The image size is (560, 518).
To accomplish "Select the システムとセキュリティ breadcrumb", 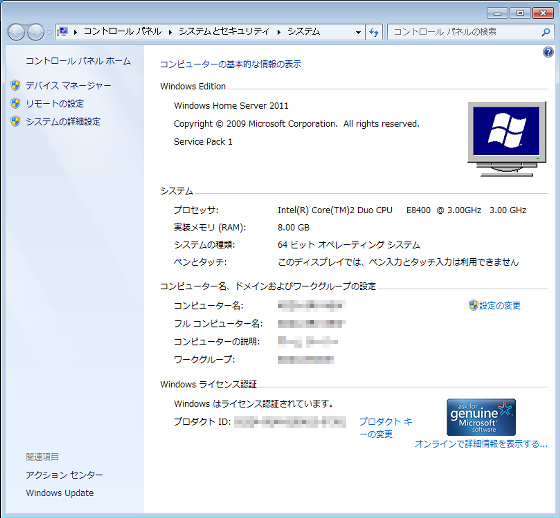I will tap(224, 32).
